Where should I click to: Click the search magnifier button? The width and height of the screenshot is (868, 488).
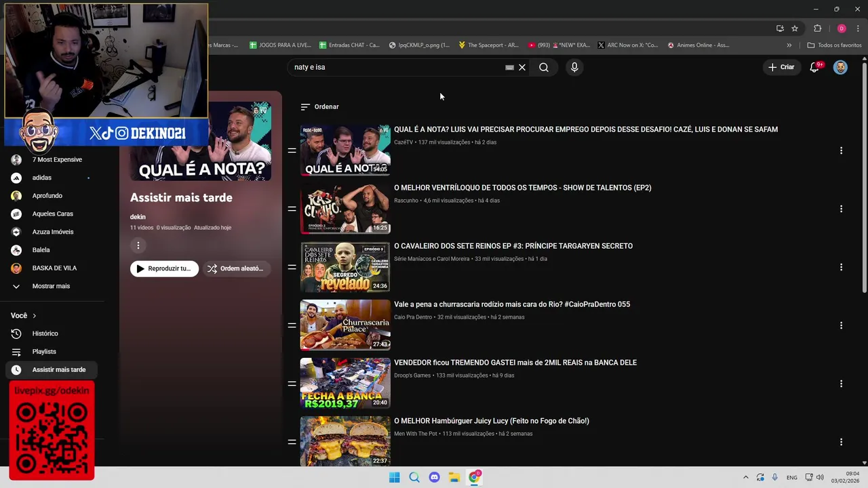click(544, 67)
